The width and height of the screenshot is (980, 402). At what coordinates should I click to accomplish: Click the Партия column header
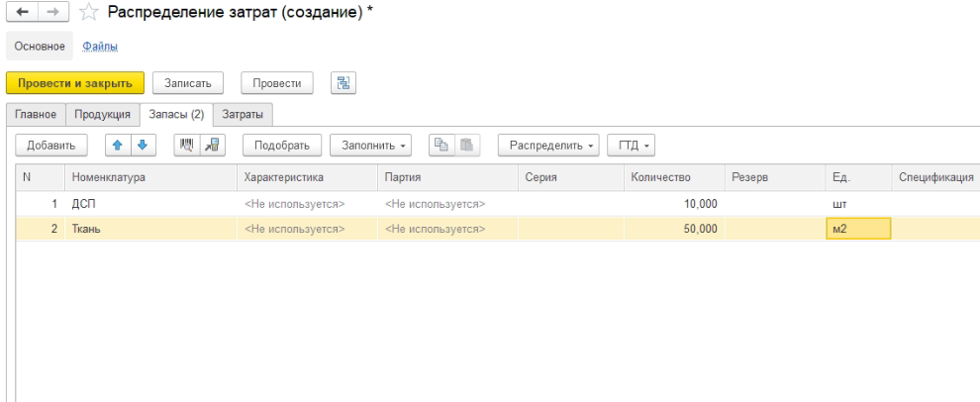coord(448,177)
